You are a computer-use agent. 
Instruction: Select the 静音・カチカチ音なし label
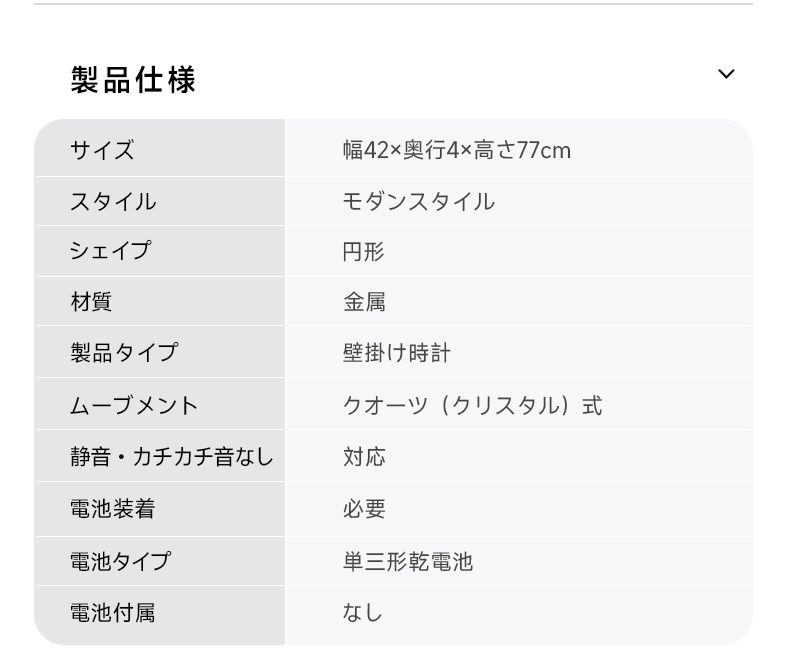pos(172,456)
